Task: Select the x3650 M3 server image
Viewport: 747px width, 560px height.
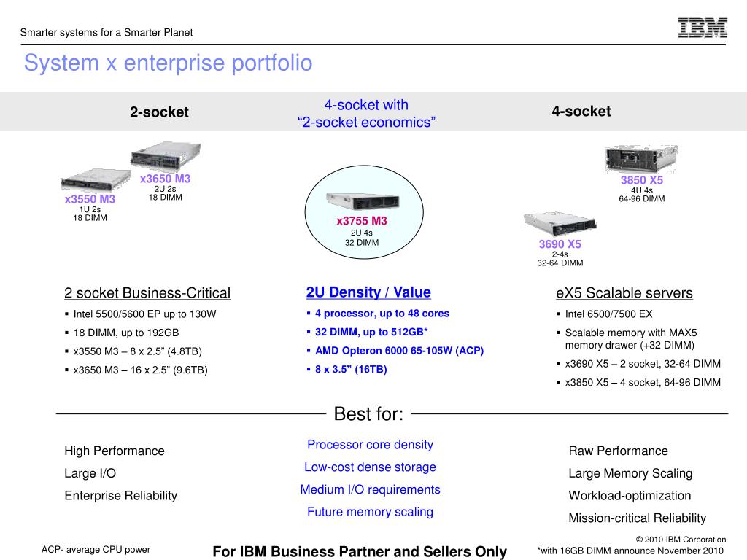Action: coord(166,156)
